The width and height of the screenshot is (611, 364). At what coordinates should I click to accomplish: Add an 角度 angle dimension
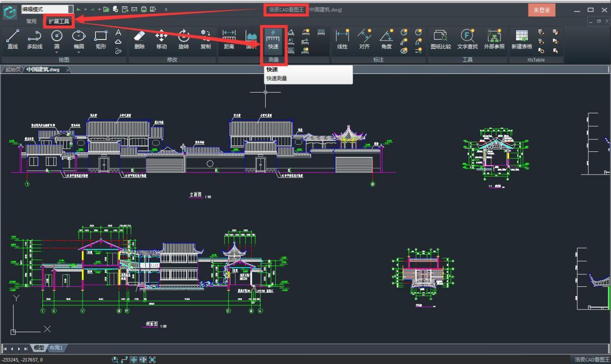(x=386, y=40)
